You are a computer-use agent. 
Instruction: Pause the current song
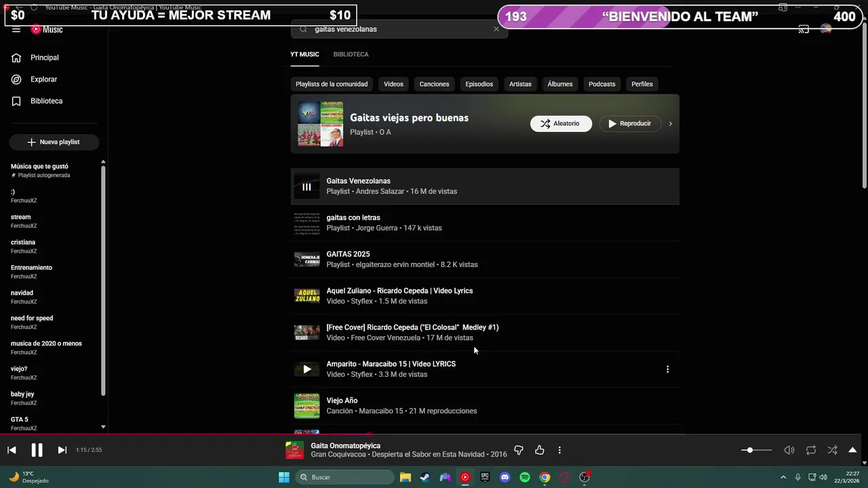pyautogui.click(x=37, y=450)
